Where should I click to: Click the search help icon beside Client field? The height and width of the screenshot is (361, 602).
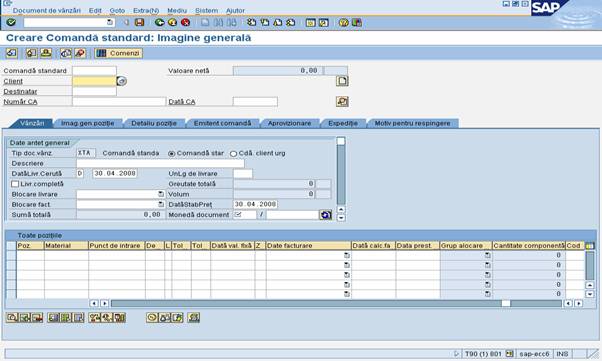point(121,81)
